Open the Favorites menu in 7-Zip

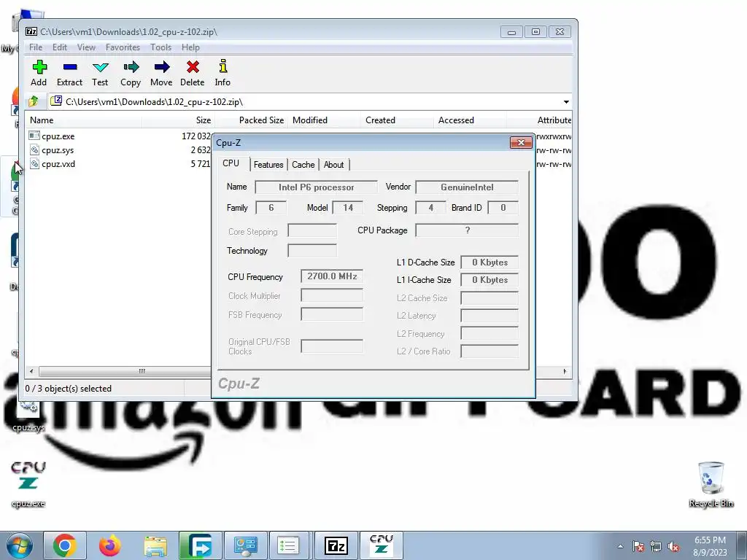tap(123, 47)
